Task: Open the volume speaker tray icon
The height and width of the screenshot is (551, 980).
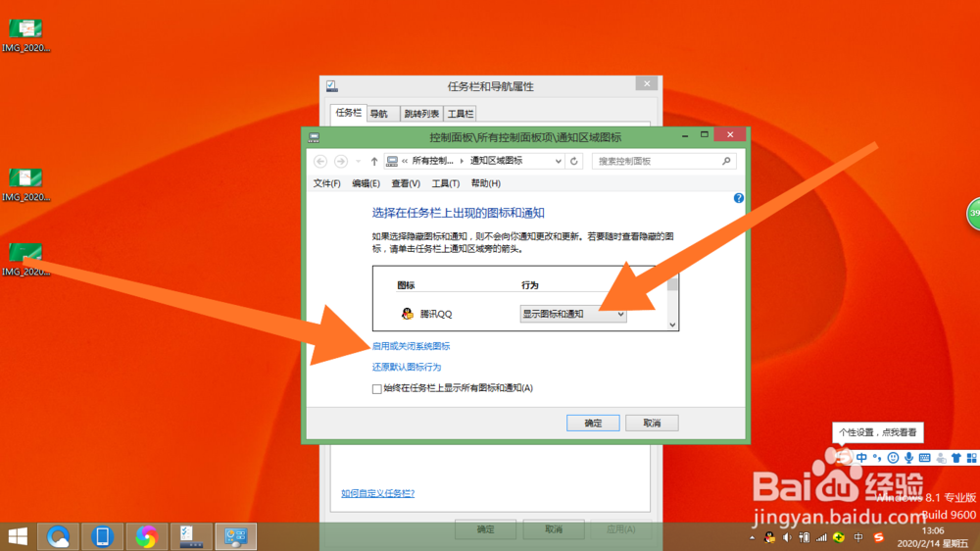Action: (787, 537)
